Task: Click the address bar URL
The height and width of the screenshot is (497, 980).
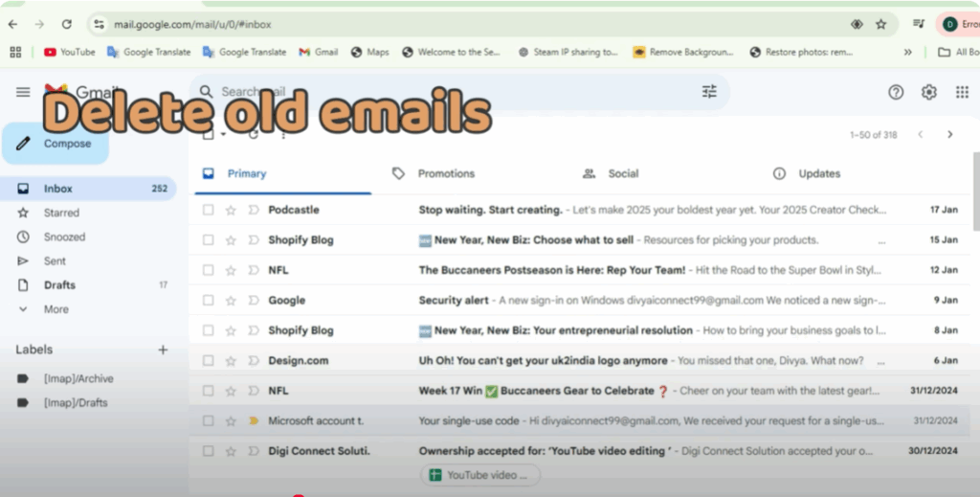Action: (x=192, y=24)
